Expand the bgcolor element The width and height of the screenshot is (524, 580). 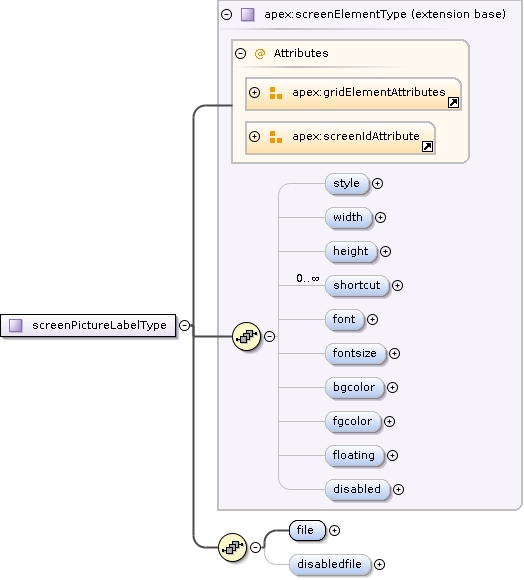click(x=392, y=388)
